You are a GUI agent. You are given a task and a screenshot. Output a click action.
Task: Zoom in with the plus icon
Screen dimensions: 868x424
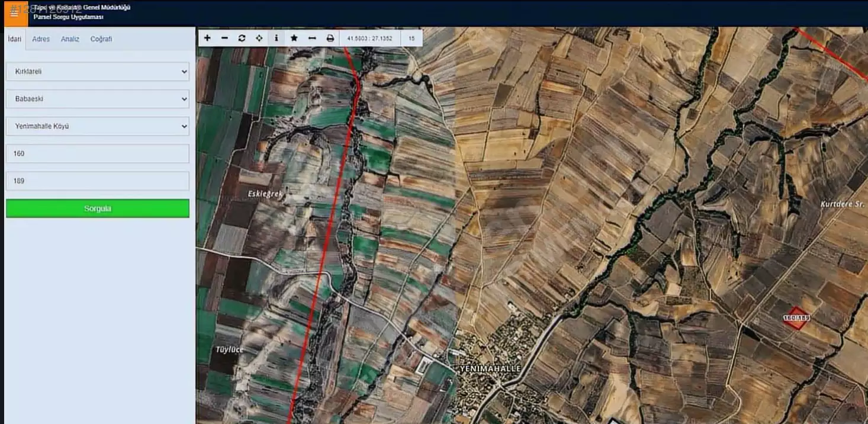pyautogui.click(x=207, y=38)
